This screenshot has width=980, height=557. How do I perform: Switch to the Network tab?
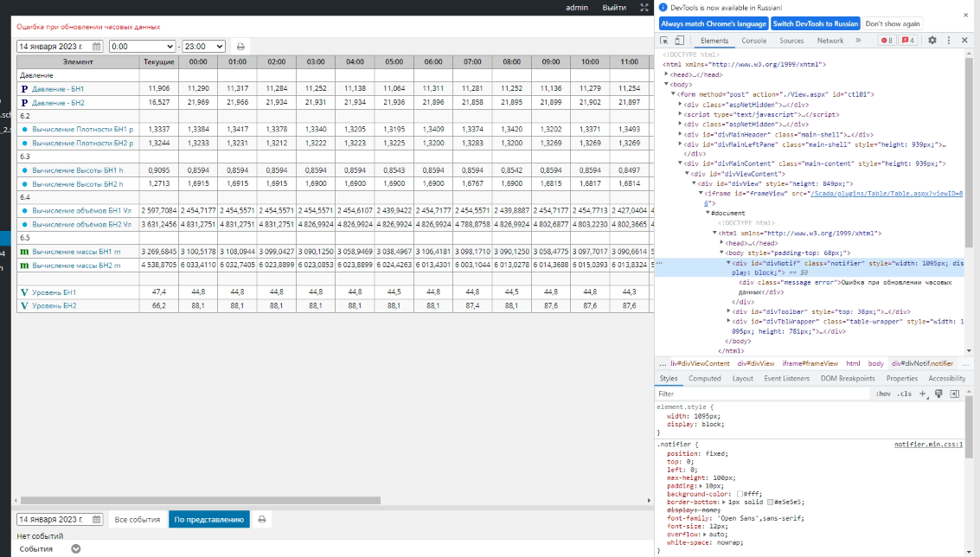coord(830,41)
